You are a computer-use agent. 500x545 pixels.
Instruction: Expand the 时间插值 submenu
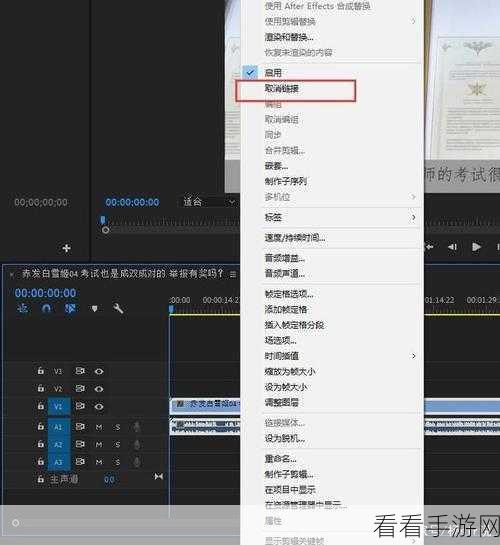click(332, 356)
